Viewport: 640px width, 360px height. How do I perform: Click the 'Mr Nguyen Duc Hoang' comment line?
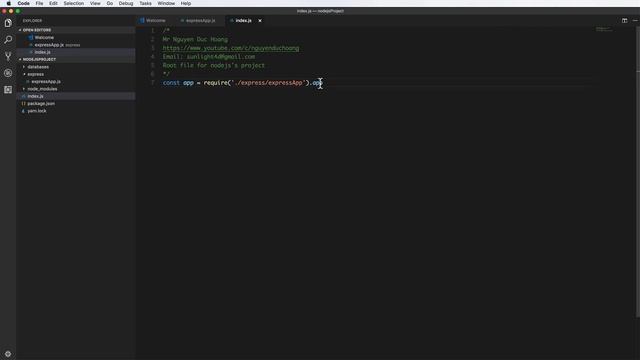point(195,40)
